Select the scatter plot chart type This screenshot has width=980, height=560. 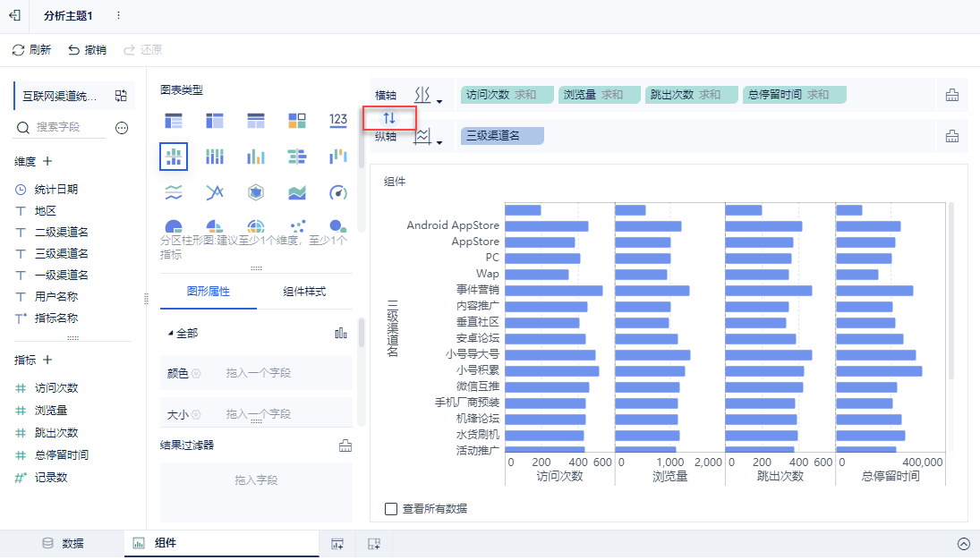297,225
